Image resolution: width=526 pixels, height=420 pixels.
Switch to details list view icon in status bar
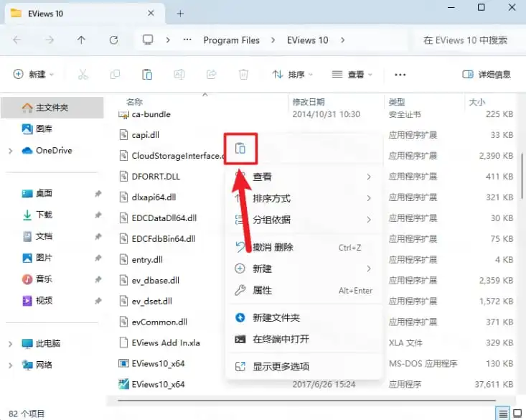click(503, 414)
